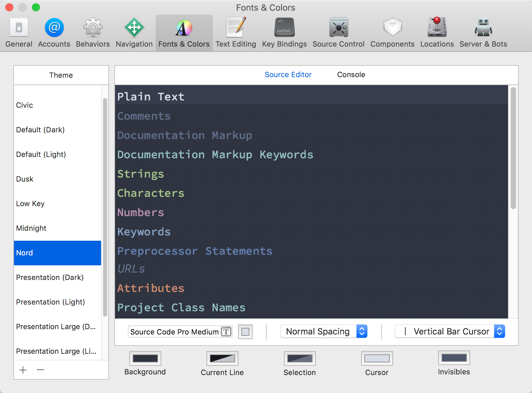Viewport: 532px width, 393px height.
Task: Select the Default (Light) theme
Action: pyautogui.click(x=58, y=154)
